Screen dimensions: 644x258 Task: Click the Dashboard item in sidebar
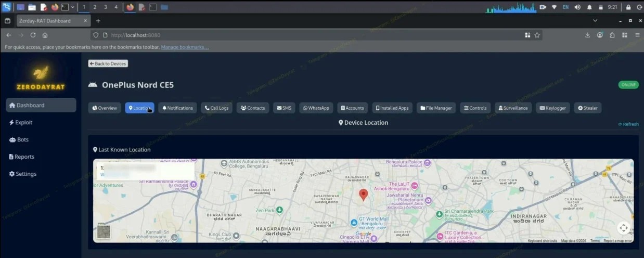point(41,105)
